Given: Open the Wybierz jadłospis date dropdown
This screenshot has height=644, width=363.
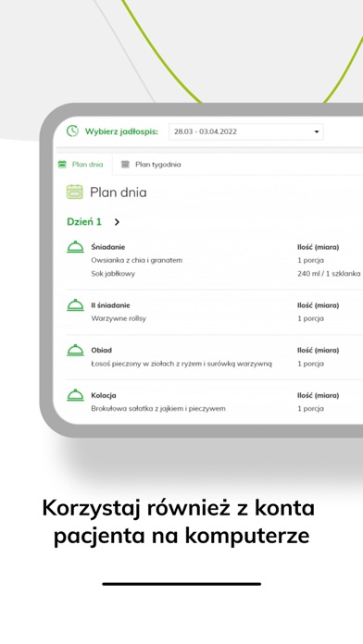Looking at the screenshot, I should 245,131.
